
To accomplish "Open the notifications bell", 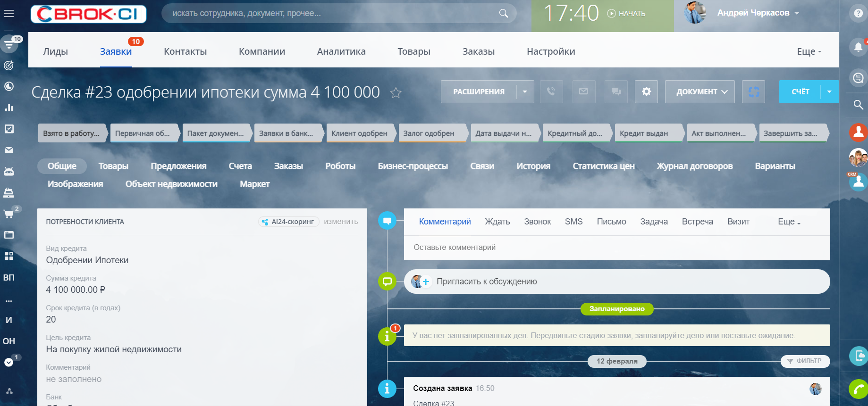I will tap(858, 47).
